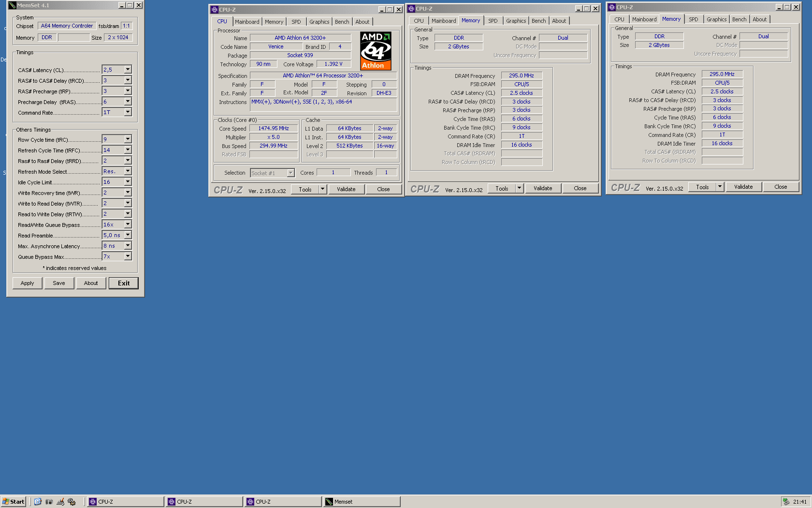Click the "294.99 MHz" Bus Speed value
Image resolution: width=812 pixels, height=508 pixels.
[x=274, y=146]
